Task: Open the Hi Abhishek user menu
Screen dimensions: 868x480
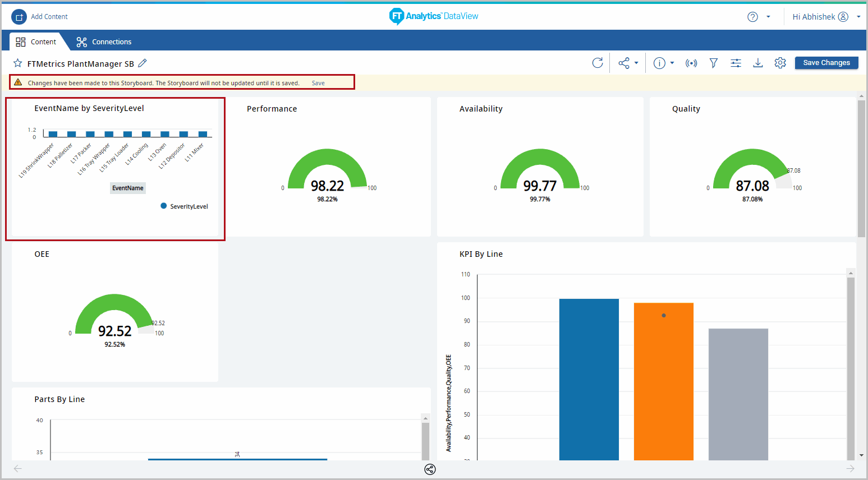Action: 826,17
